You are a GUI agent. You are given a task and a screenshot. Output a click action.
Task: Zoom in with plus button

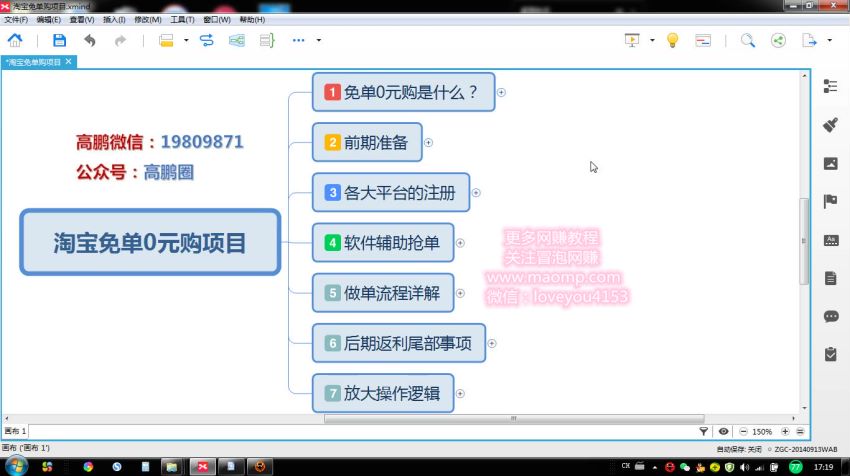point(785,432)
